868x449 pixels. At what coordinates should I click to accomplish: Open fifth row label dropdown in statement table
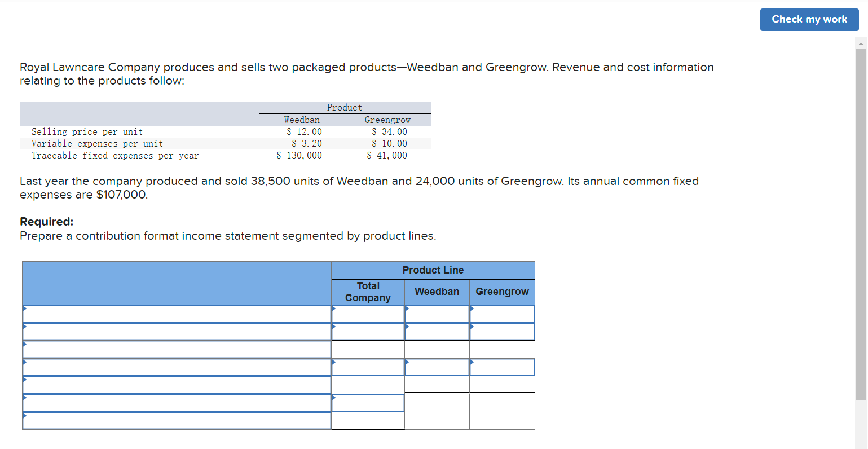177,385
